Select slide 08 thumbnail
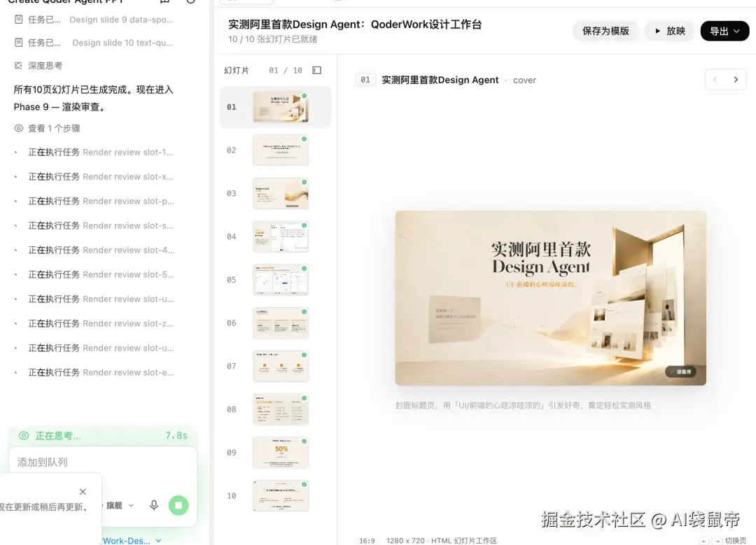 281,409
